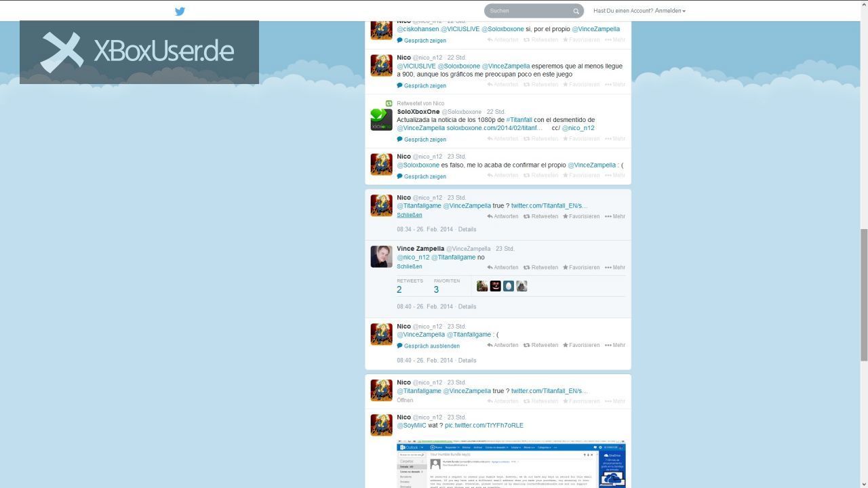Viewport: 868px width, 488px height.
Task: Reply (Antworten) to Vince Zampella's 'no' tweet
Action: (502, 267)
